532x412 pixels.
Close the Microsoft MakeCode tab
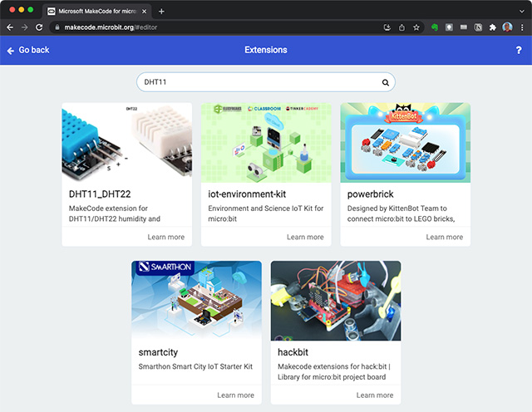146,11
